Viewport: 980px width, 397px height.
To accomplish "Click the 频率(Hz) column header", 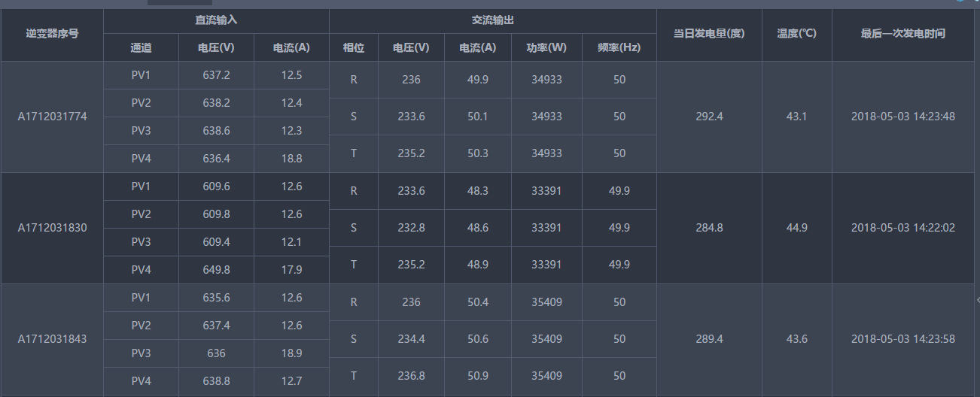I will tap(619, 47).
